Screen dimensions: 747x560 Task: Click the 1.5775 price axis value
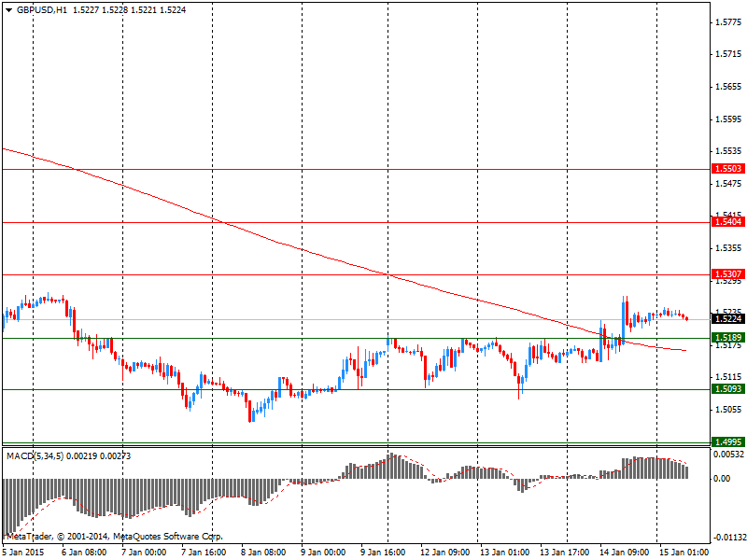(x=728, y=21)
